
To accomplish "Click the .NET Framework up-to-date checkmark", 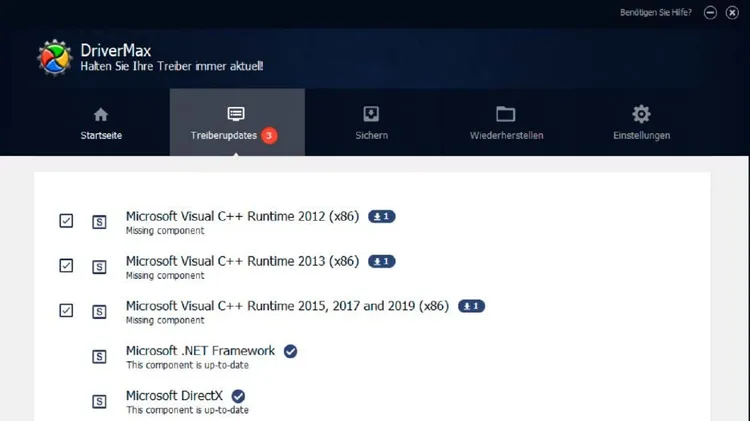I will (x=290, y=351).
